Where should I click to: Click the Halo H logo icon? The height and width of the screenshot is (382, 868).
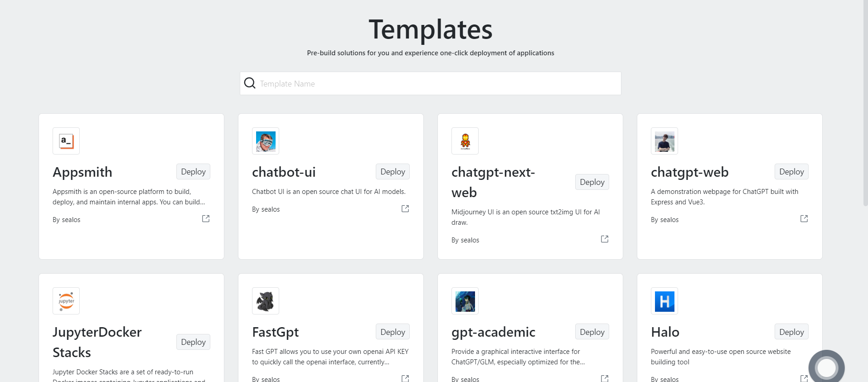[x=664, y=301]
